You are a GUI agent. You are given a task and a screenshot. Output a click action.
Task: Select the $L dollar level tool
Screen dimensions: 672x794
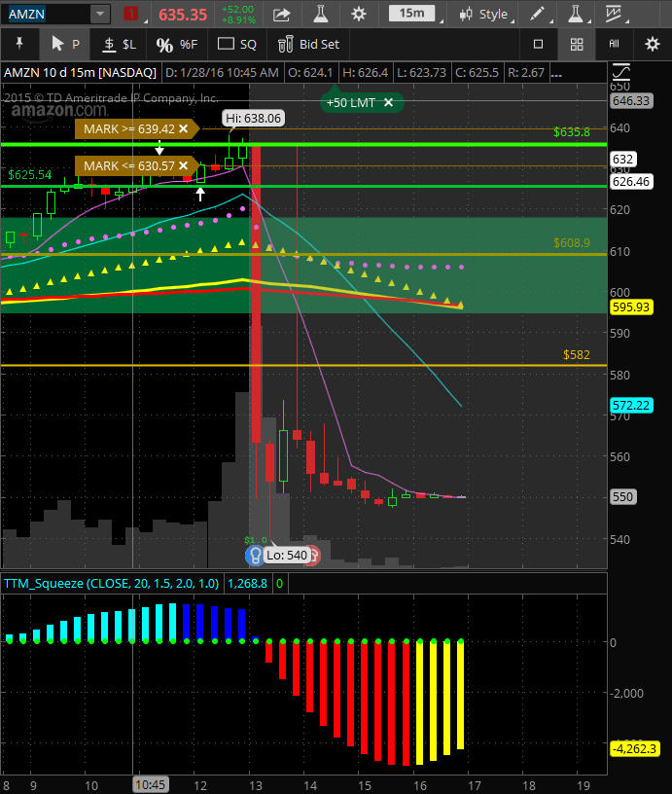(x=120, y=45)
